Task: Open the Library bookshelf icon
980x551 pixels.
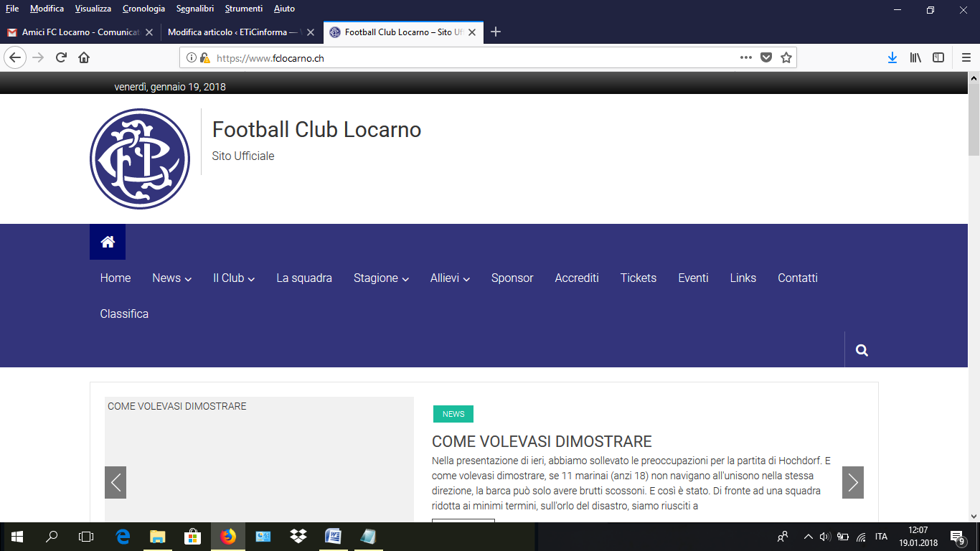Action: pyautogui.click(x=915, y=57)
